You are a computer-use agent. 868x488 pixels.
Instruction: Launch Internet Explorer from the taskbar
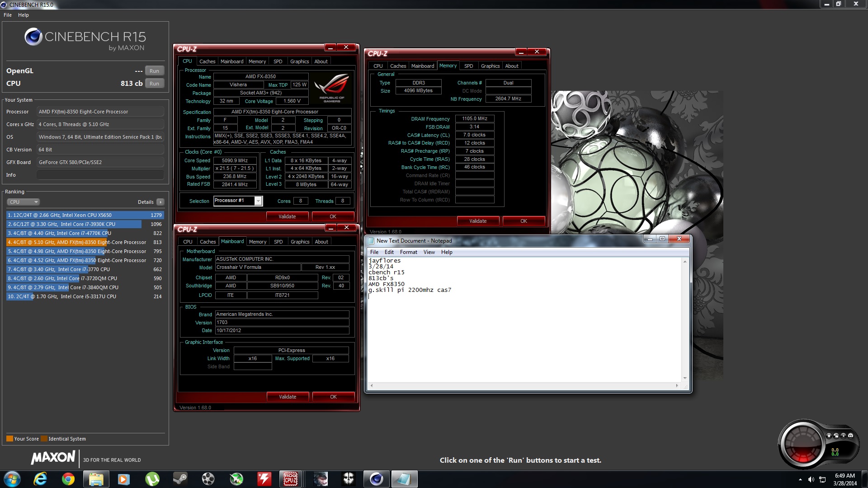[x=40, y=479]
